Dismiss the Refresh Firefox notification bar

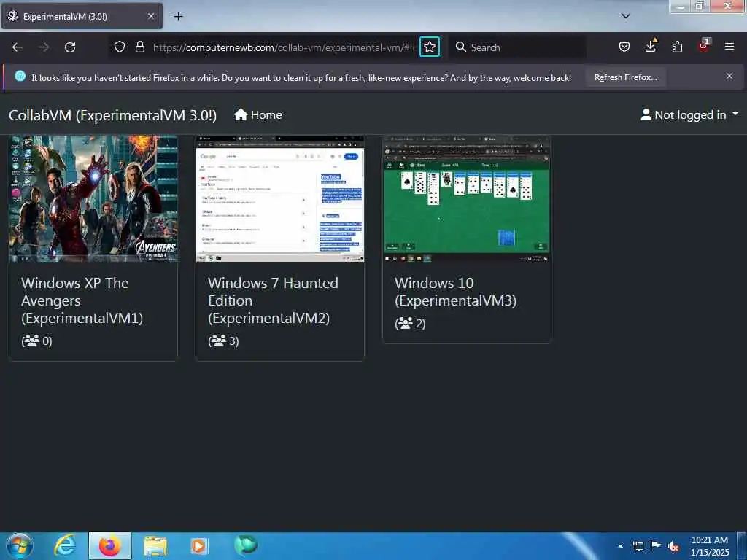point(729,76)
